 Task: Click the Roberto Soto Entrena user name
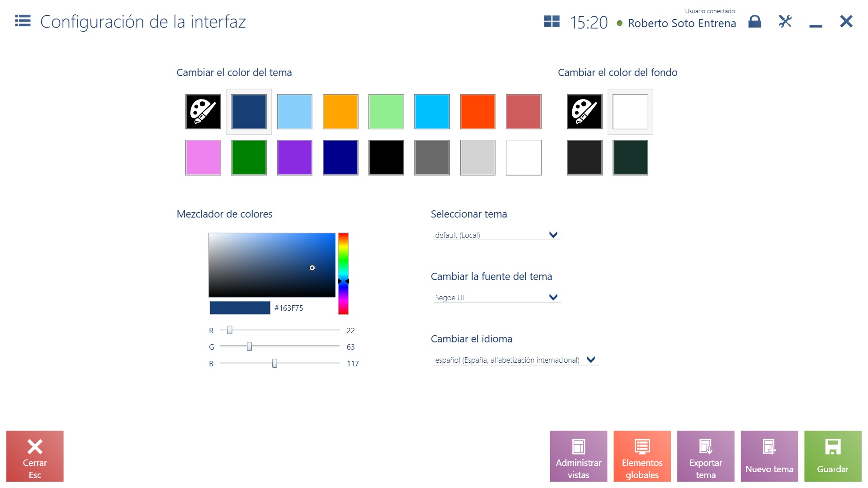(682, 23)
